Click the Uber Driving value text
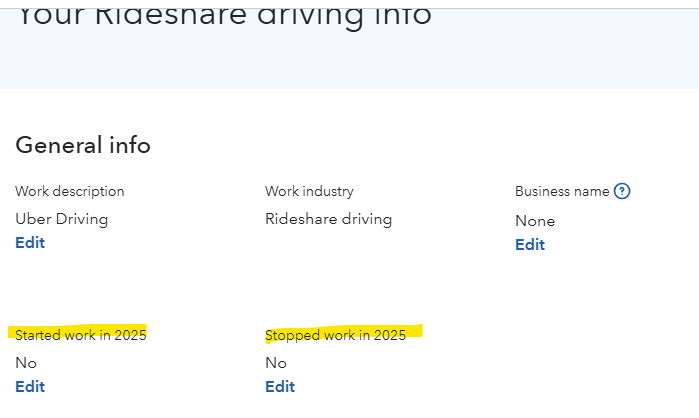 coord(62,218)
